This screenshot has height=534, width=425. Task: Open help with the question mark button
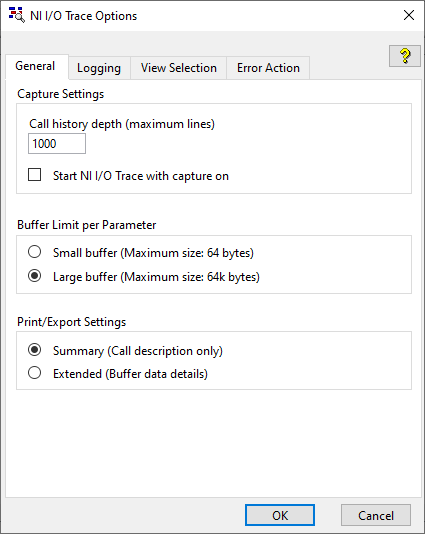[x=405, y=56]
